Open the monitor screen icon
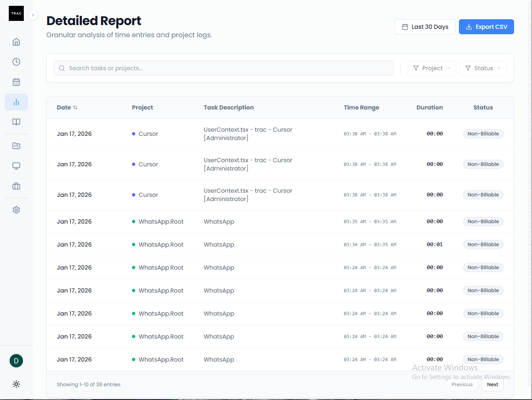532x400 pixels. coord(16,166)
